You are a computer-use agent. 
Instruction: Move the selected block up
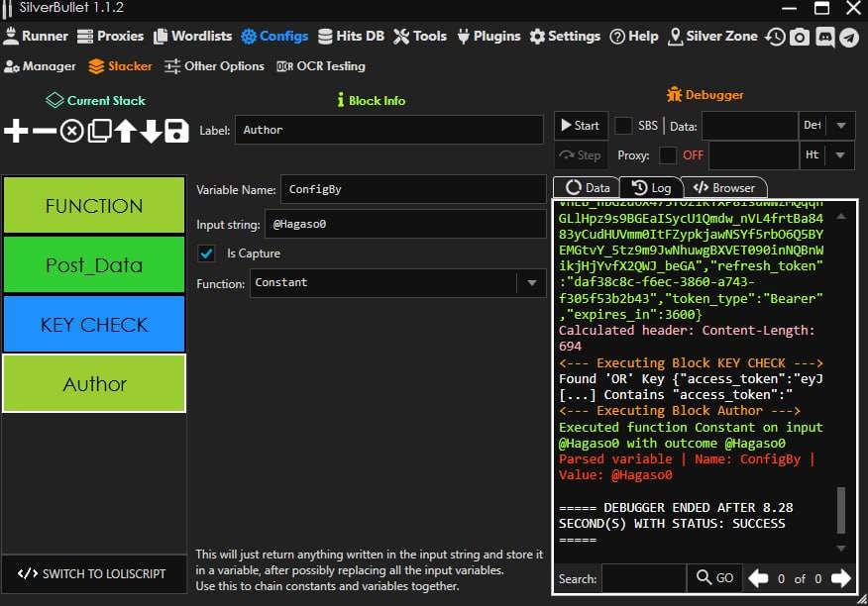[125, 131]
